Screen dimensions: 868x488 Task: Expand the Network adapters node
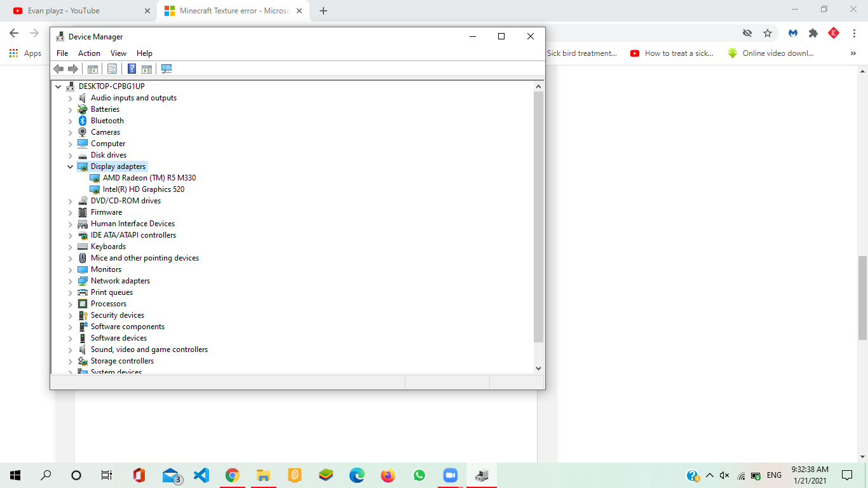tap(71, 281)
